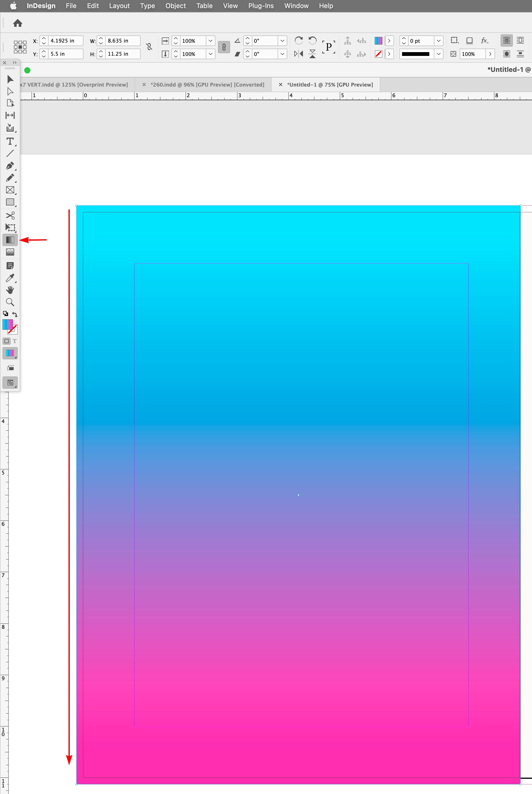The image size is (532, 794).
Task: Open the Apple menu
Action: pos(13,6)
